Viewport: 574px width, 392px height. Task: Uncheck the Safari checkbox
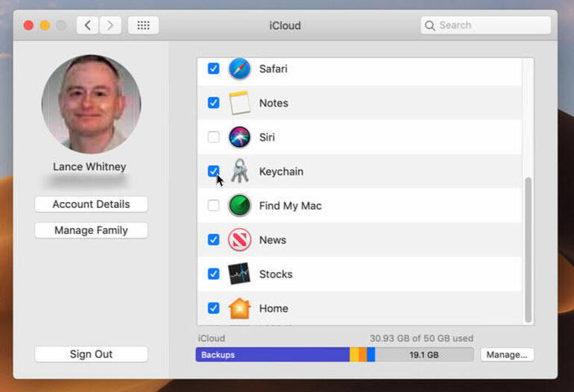pos(213,69)
